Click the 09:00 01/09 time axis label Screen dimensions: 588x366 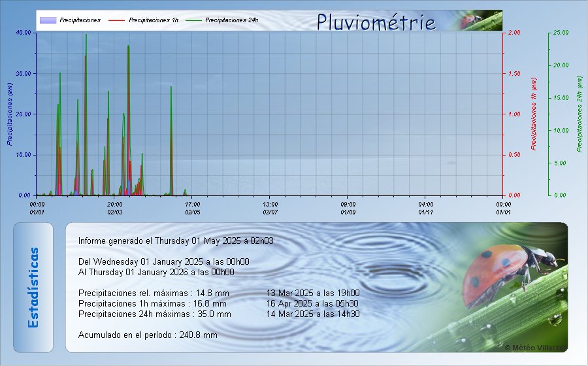tap(348, 208)
